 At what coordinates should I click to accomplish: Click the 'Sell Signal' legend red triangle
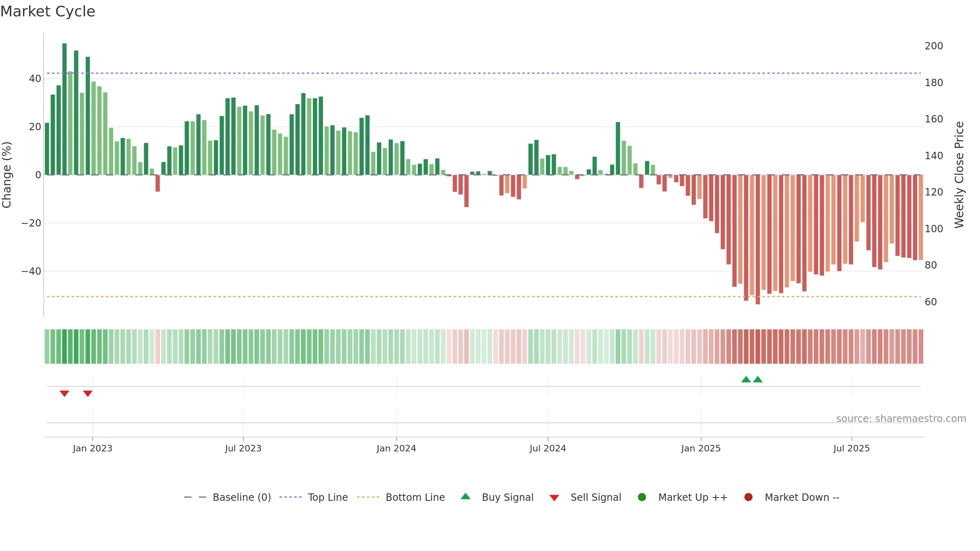(554, 498)
